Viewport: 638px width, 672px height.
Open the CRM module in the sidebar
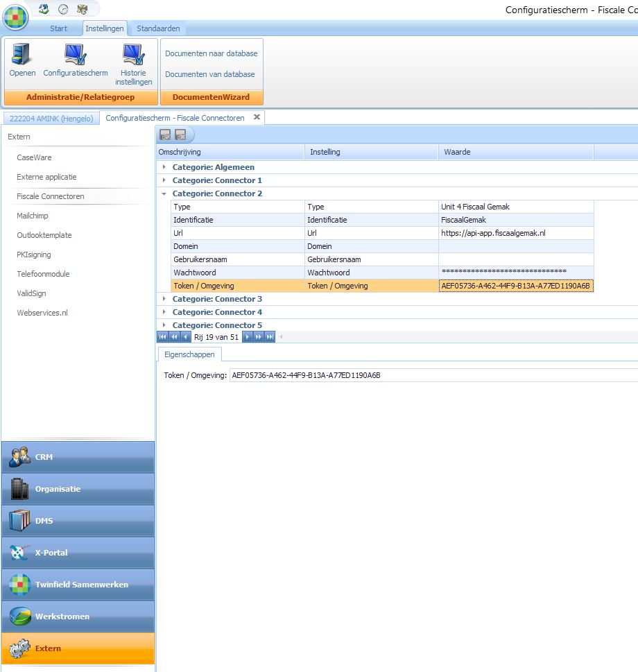tap(78, 457)
